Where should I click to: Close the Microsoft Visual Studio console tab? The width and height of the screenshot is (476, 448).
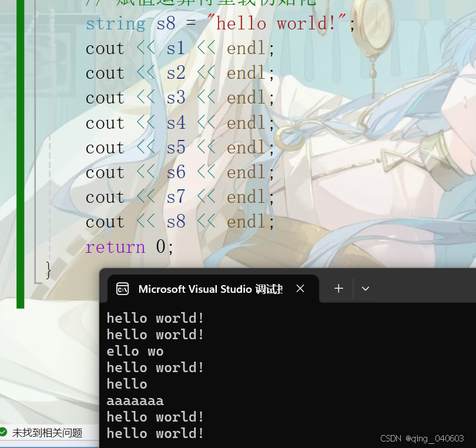point(300,289)
